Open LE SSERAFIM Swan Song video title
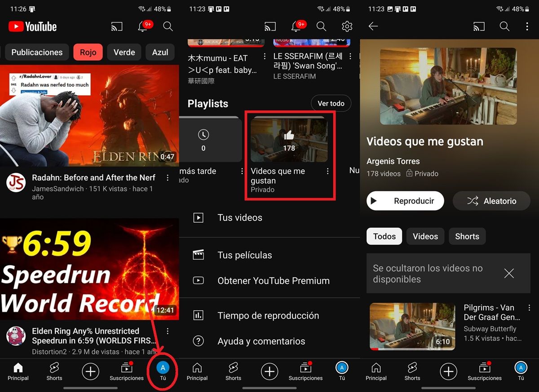This screenshot has width=539, height=392. [308, 61]
